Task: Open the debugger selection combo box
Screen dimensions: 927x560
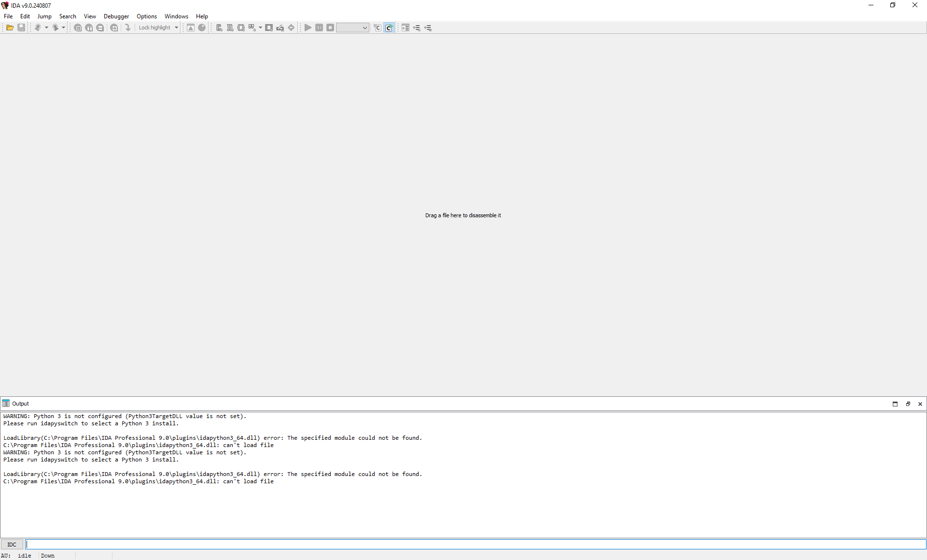Action: [x=352, y=28]
